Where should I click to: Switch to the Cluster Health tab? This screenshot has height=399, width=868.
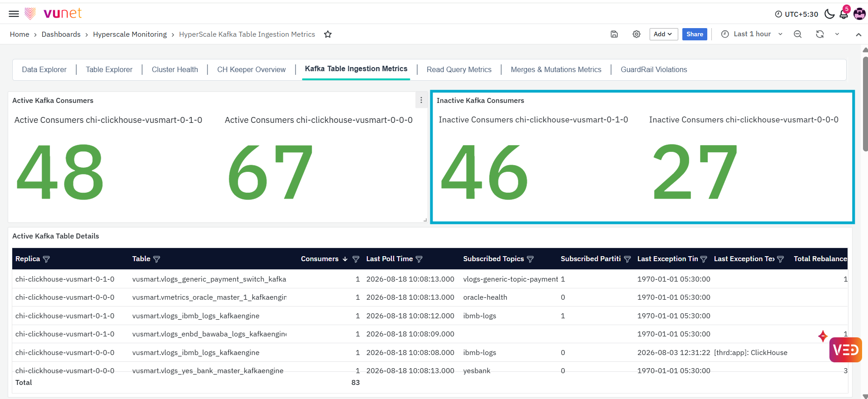tap(175, 69)
